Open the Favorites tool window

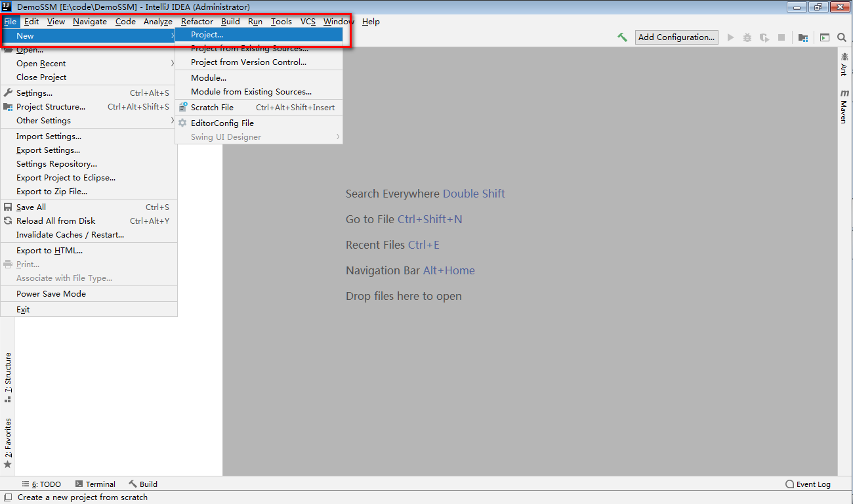click(x=8, y=443)
